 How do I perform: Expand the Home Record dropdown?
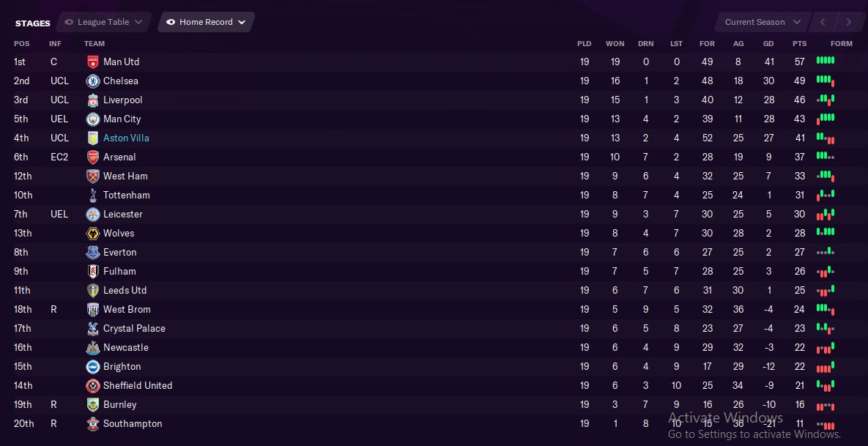click(x=242, y=23)
